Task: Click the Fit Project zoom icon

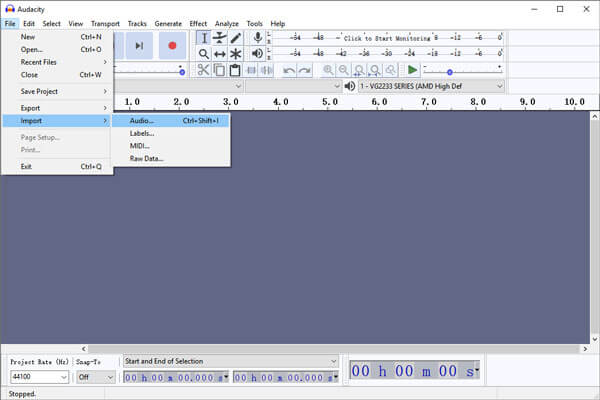Action: pyautogui.click(x=375, y=70)
